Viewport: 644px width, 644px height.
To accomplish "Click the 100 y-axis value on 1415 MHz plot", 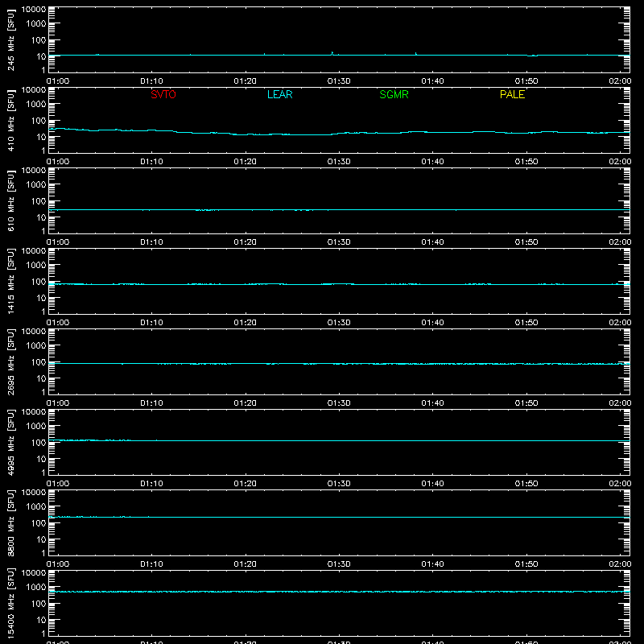I will (x=39, y=282).
